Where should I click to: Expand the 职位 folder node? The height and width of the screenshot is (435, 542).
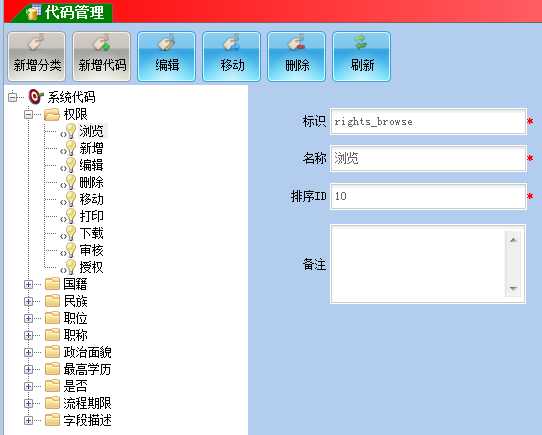click(29, 318)
